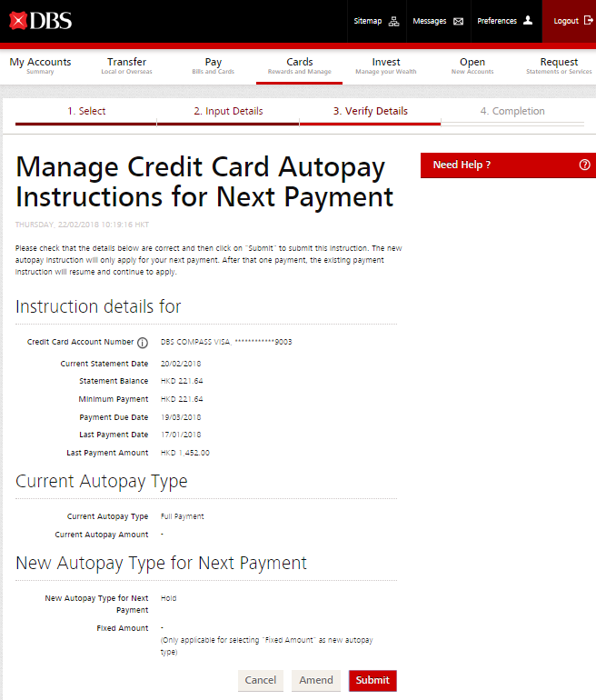The image size is (596, 700).
Task: Open the Open New Accounts menu
Action: 472,65
